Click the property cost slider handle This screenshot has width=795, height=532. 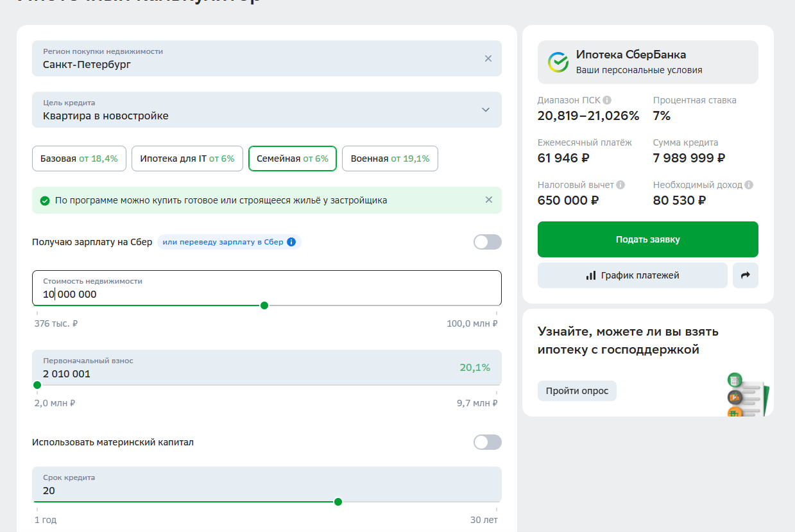point(264,305)
